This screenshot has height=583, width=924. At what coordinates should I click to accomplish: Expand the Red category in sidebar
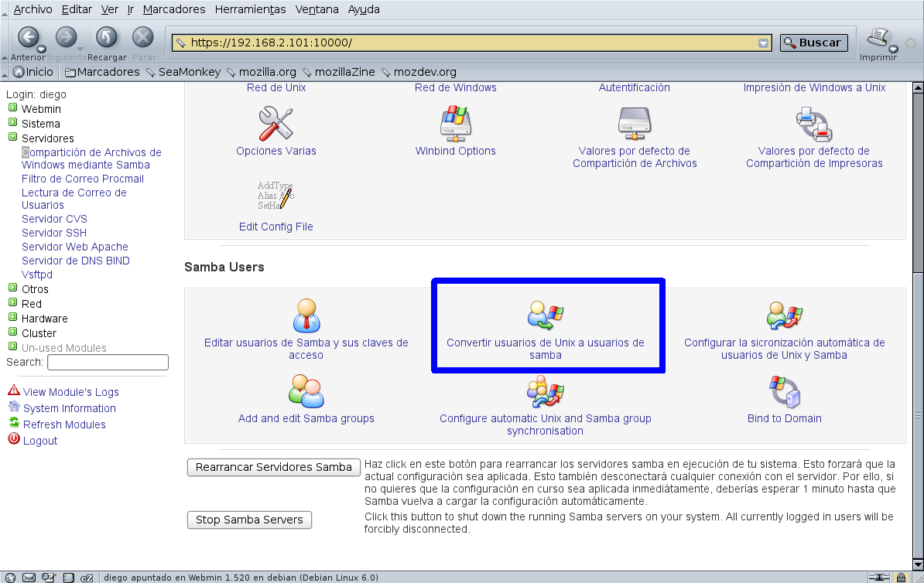13,302
